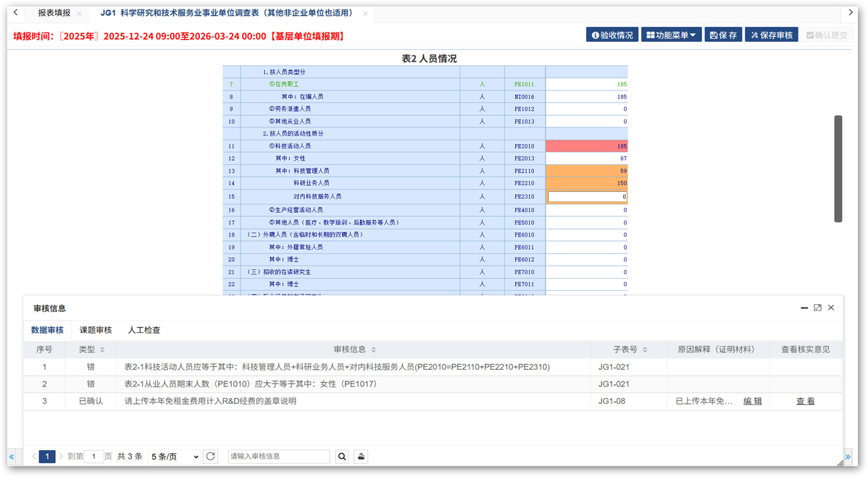Sort by the 类型 column header

pyautogui.click(x=92, y=350)
